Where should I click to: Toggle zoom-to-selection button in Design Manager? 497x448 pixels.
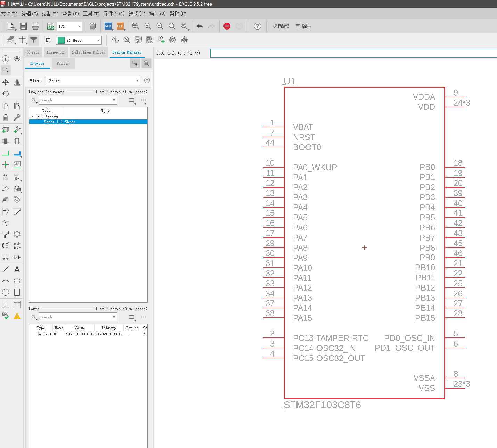[146, 63]
